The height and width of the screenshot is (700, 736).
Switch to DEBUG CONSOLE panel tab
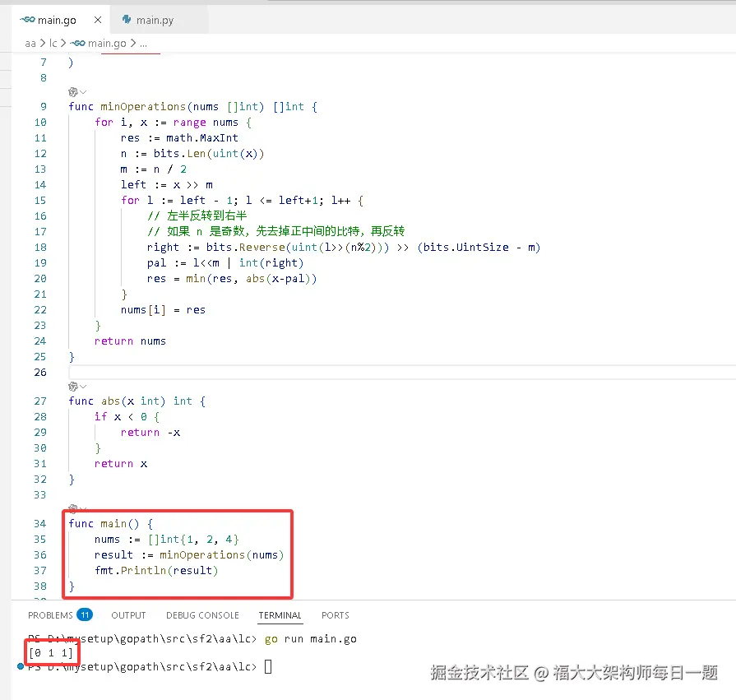203,615
